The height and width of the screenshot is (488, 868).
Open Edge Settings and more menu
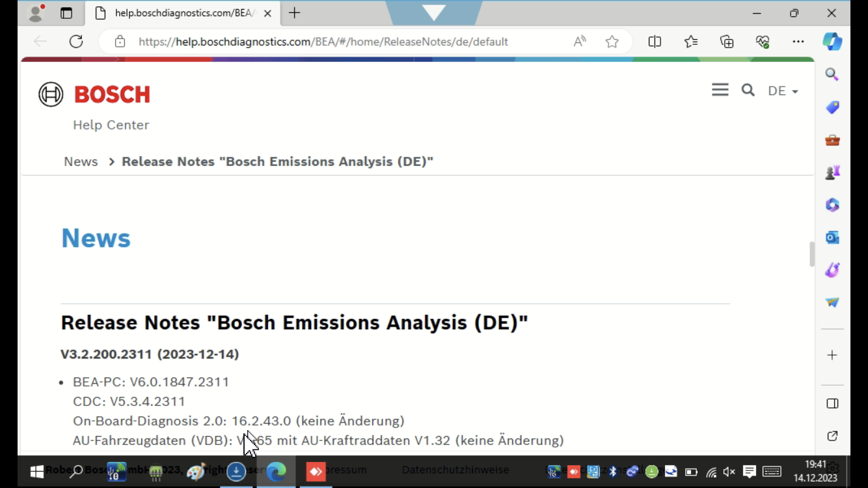coord(798,42)
